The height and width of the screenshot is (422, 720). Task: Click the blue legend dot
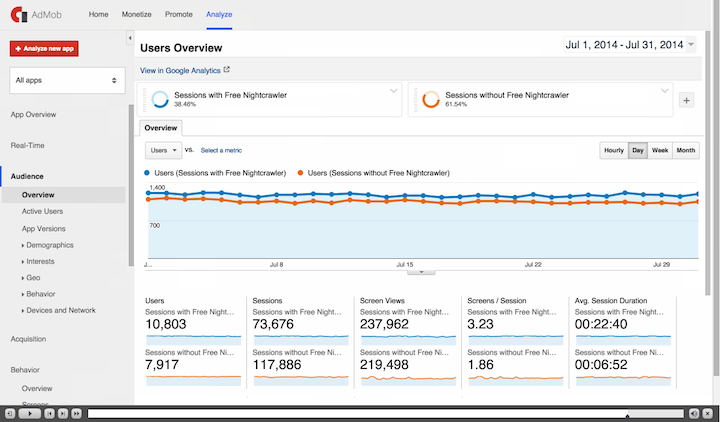(x=147, y=173)
